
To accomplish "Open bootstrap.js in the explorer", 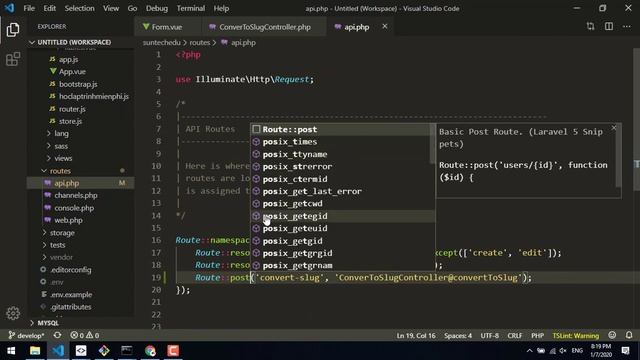I will [78, 84].
